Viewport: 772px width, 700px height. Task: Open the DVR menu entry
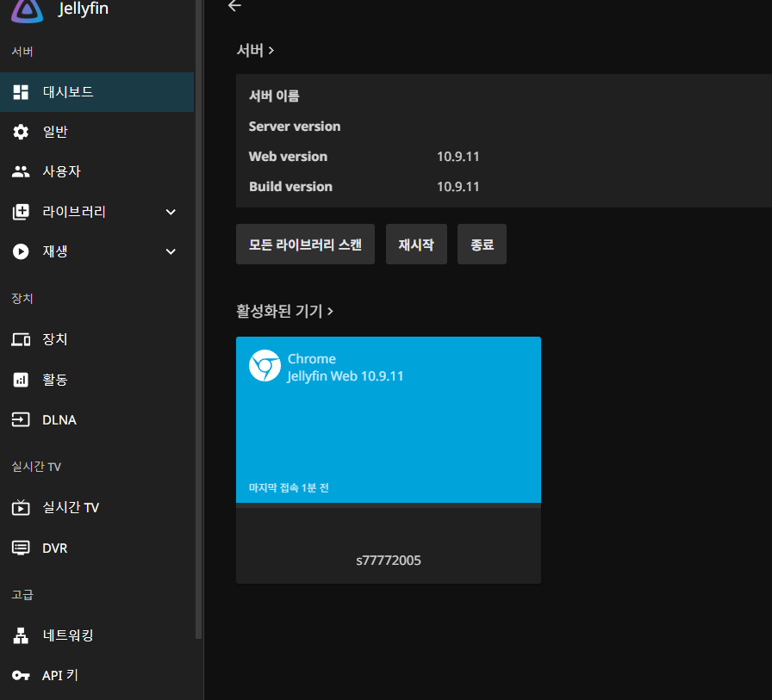[x=97, y=548]
